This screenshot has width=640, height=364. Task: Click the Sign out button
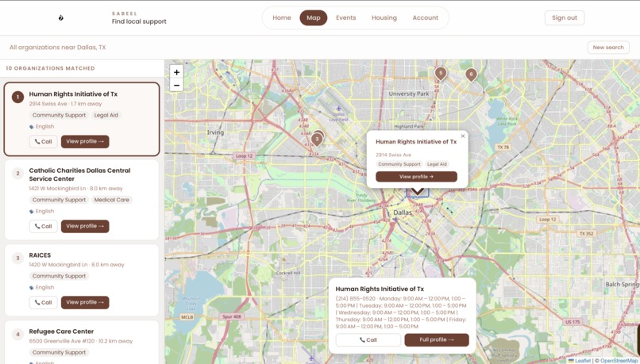click(x=565, y=18)
